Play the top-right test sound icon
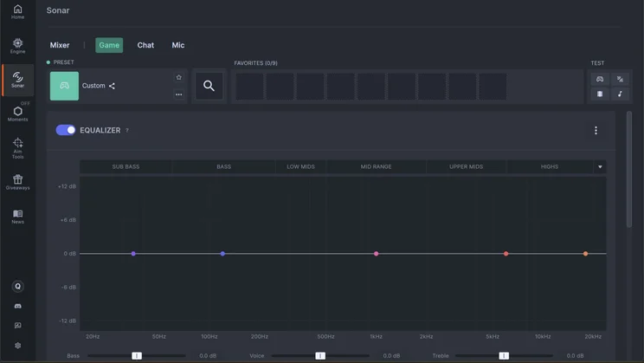This screenshot has height=363, width=644. click(x=620, y=79)
